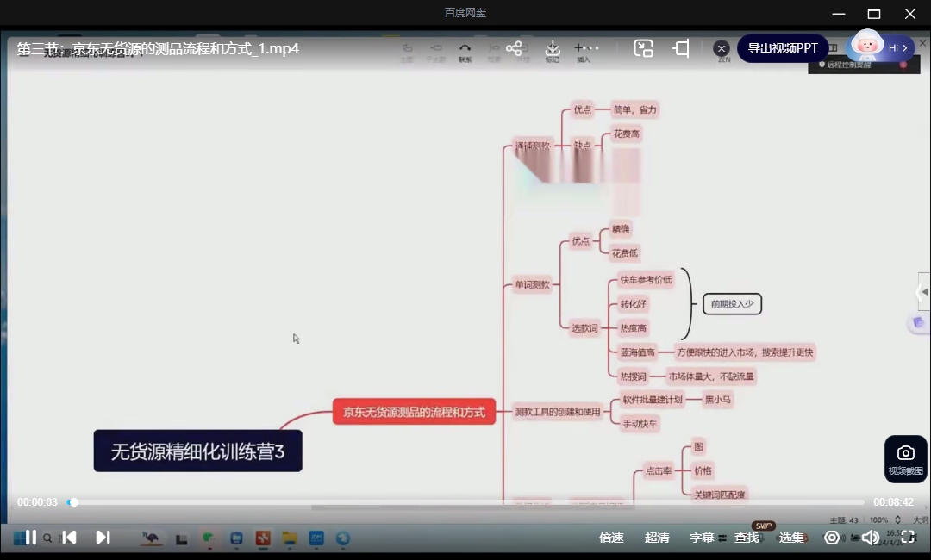Select the 热度高 node
The image size is (931, 560).
click(634, 328)
